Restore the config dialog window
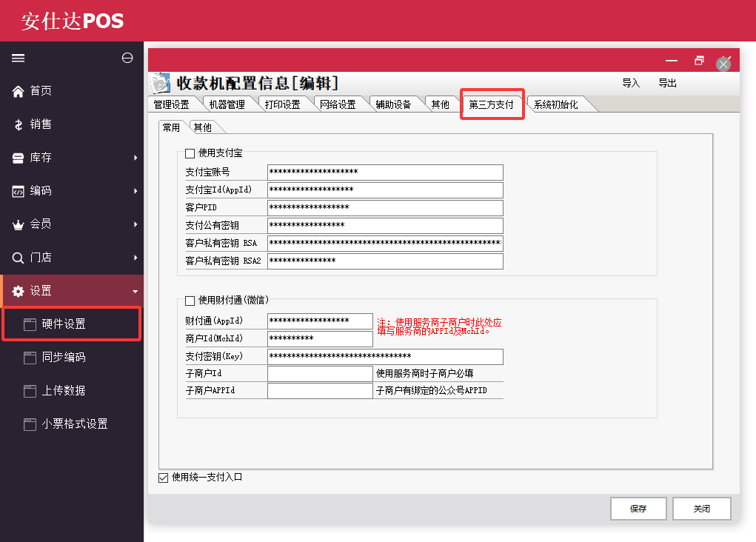The image size is (756, 542). tap(699, 60)
